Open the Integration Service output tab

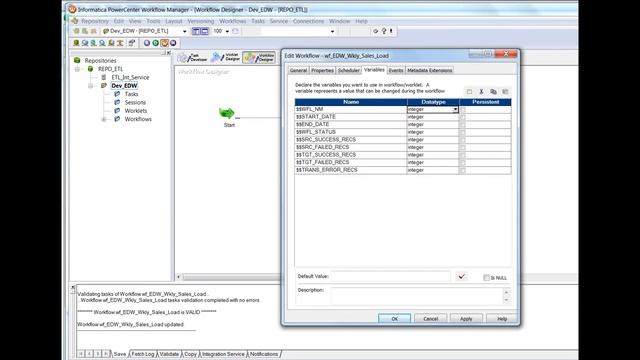(x=223, y=354)
